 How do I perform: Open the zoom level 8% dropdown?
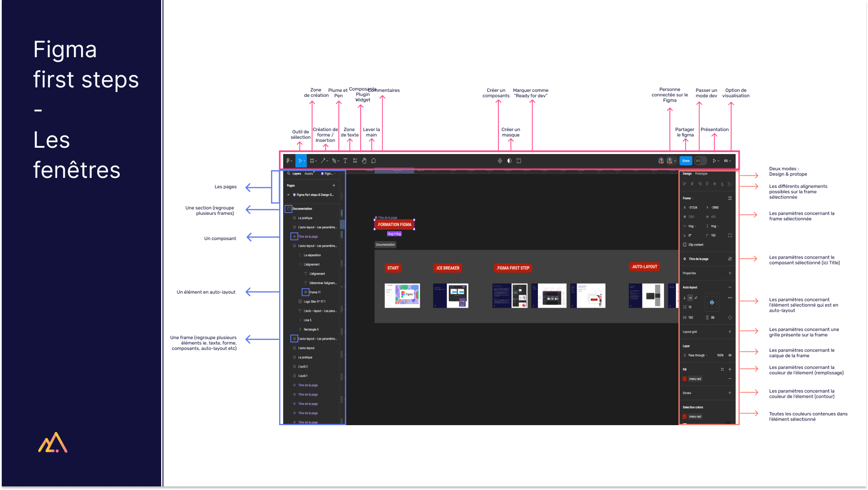(728, 161)
